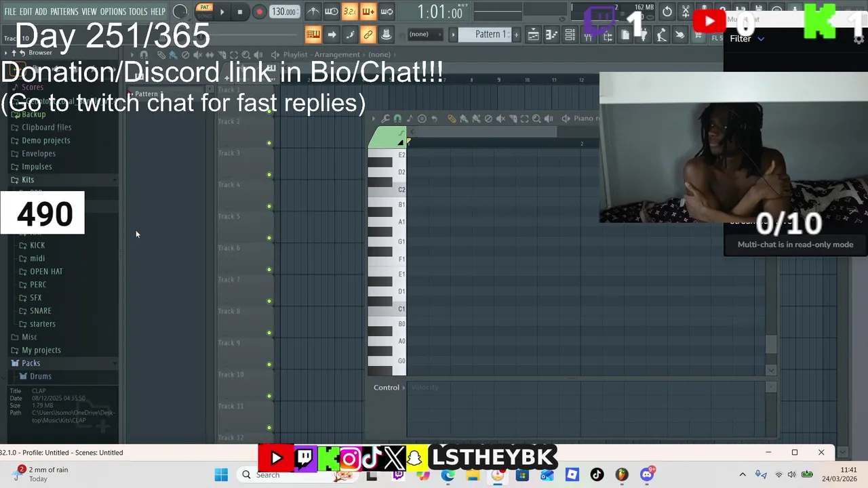Enable wait for input before recording
Screen dimensions: 868x488
point(332,12)
